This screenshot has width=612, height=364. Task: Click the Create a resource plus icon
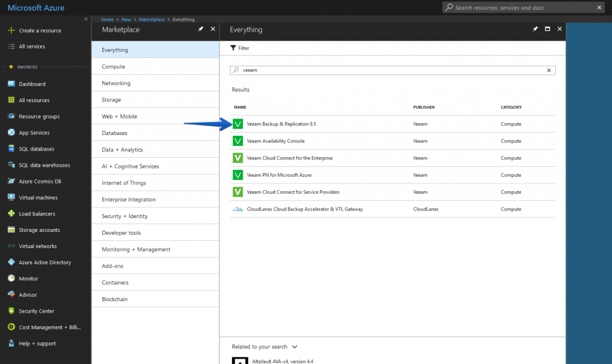pyautogui.click(x=11, y=30)
